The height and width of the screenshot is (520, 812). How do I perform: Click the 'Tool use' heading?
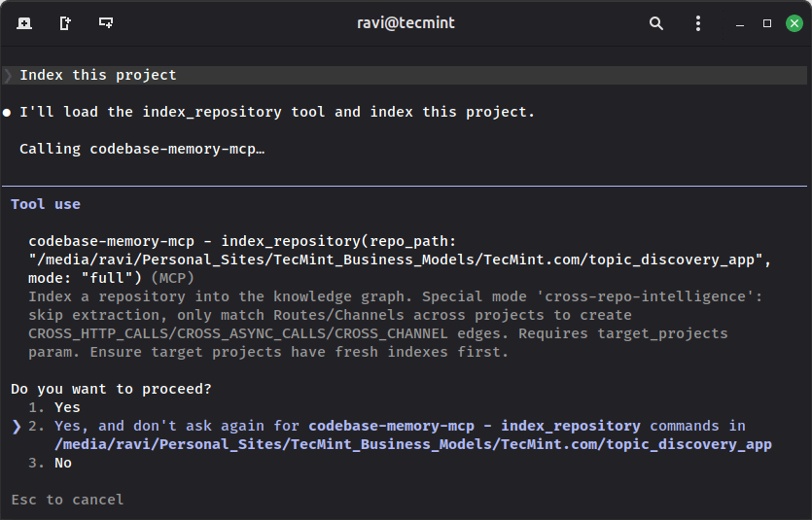46,204
